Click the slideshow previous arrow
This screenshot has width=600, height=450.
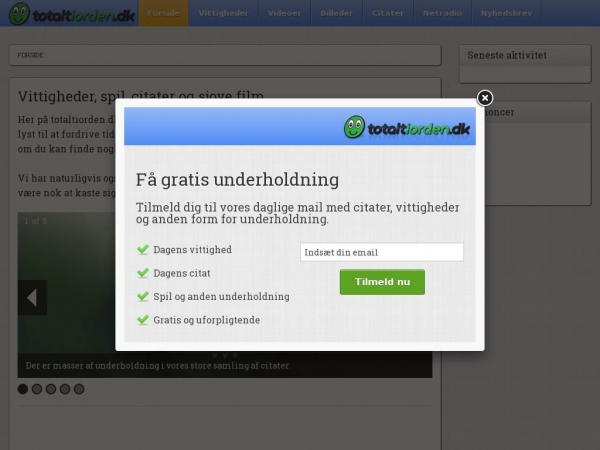32,298
